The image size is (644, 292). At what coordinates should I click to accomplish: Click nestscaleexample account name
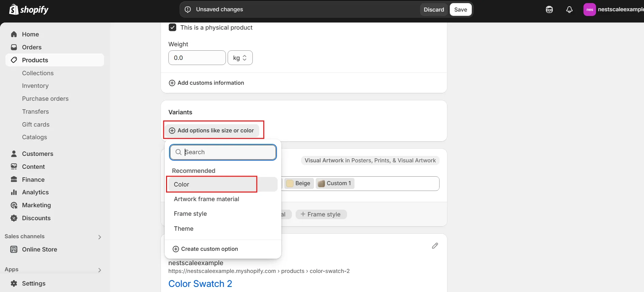[621, 10]
